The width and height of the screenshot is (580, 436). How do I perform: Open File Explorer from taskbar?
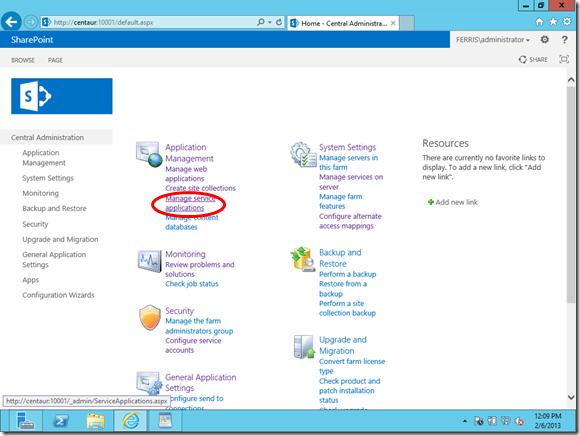tap(95, 421)
